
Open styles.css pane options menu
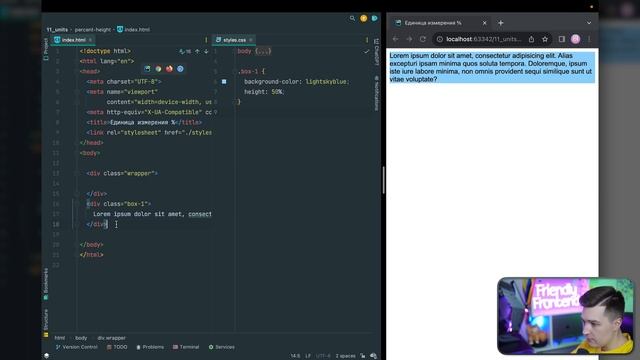click(x=367, y=40)
